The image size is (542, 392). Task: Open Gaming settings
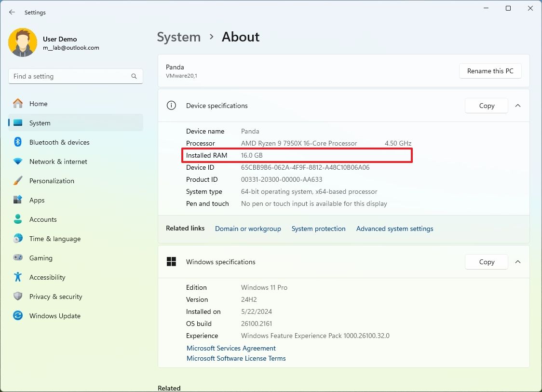(x=41, y=258)
